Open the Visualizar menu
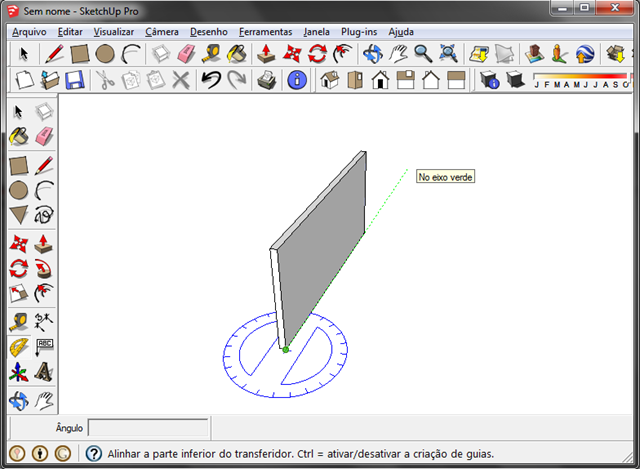640x469 pixels. tap(113, 32)
